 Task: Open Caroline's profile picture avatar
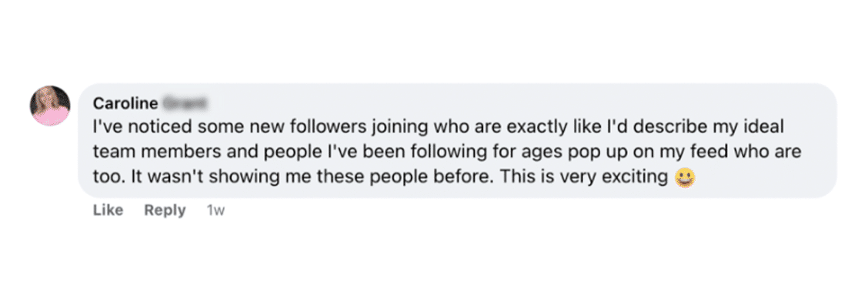click(x=50, y=106)
